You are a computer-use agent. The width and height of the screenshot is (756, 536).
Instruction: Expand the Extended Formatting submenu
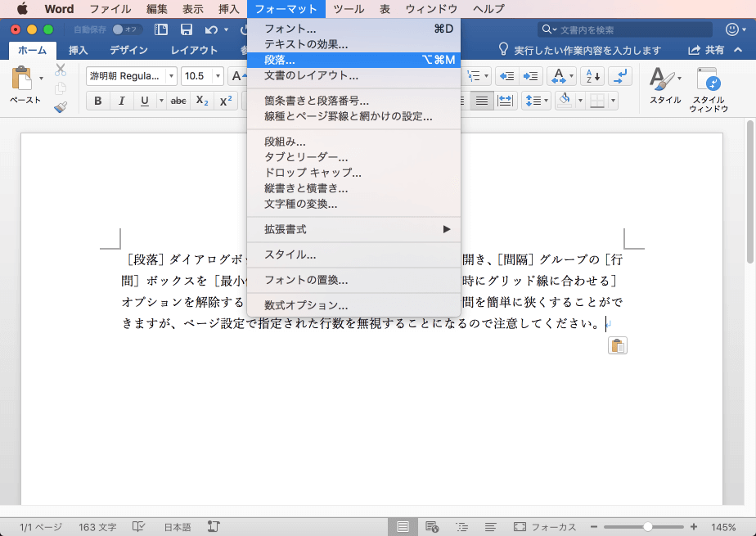click(354, 229)
